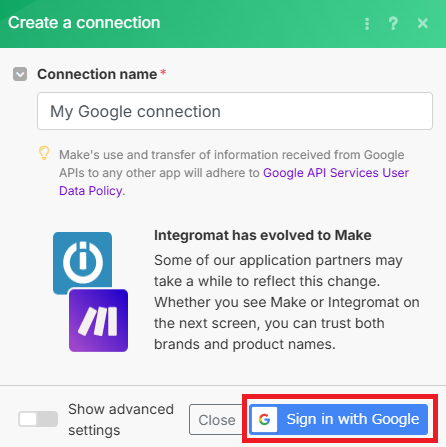Close the Create a connection dialog
Screen dimensions: 446x447
[423, 23]
